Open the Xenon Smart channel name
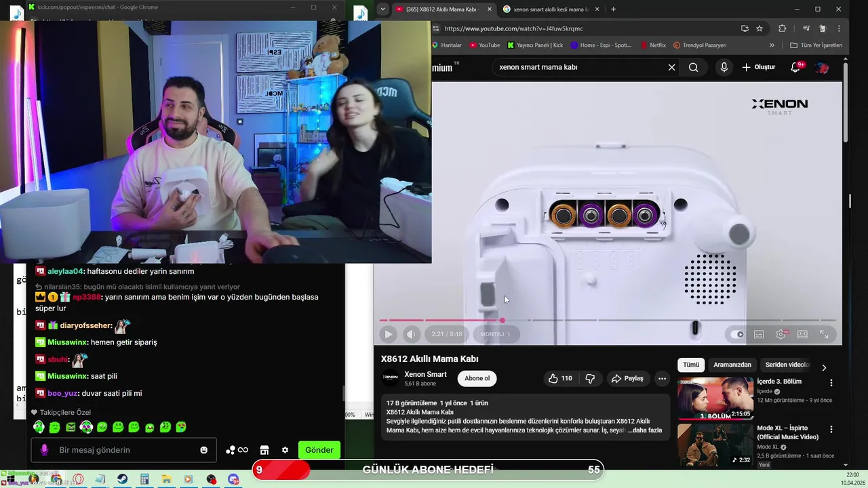The width and height of the screenshot is (868, 488). [x=425, y=374]
